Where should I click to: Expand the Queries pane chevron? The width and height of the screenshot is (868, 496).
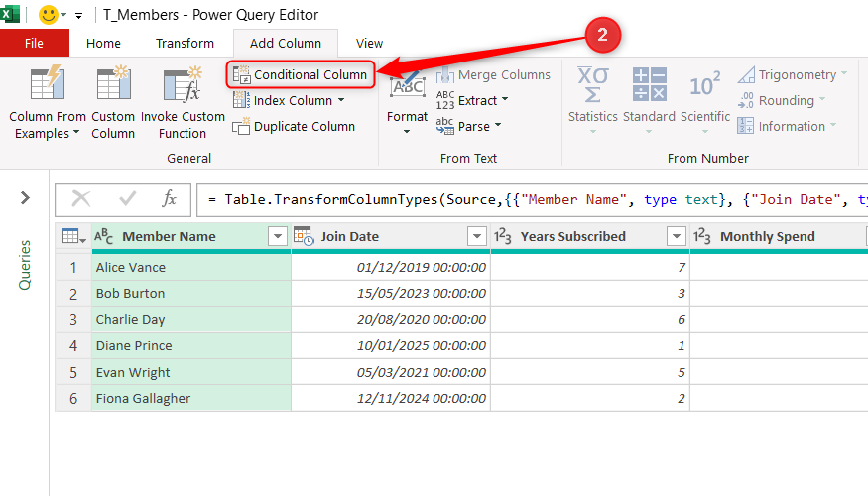[25, 198]
